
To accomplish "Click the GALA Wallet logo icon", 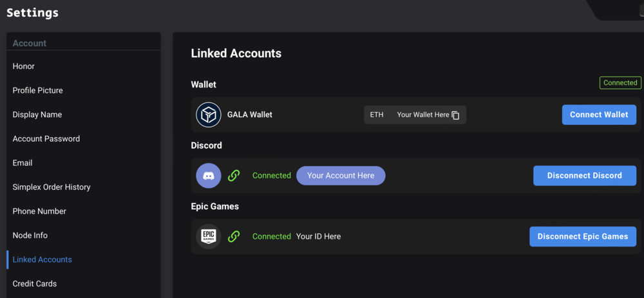I will pos(209,115).
